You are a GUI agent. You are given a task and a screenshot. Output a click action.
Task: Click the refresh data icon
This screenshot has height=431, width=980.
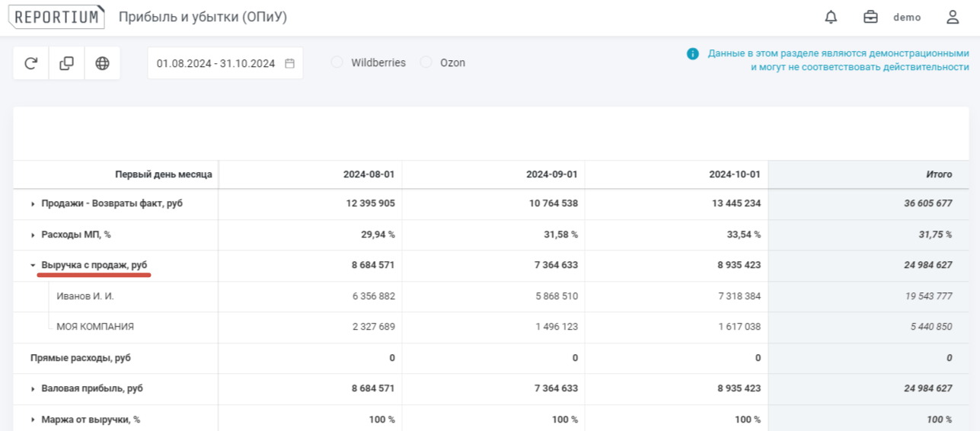(x=31, y=63)
